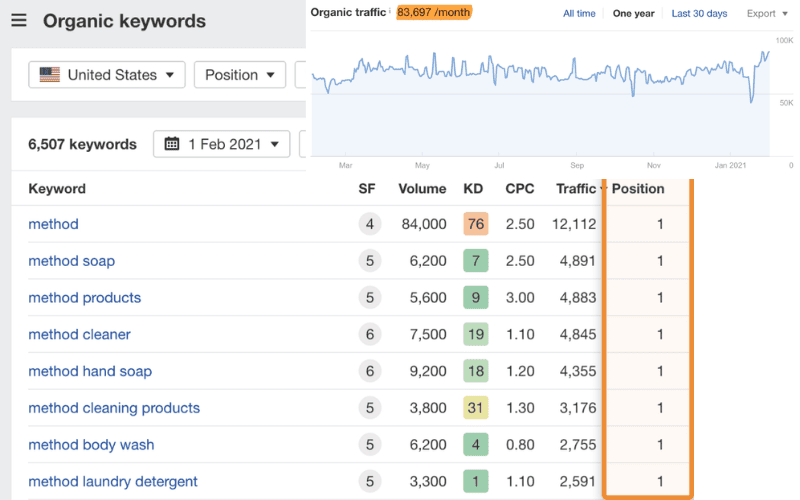This screenshot has height=500, width=800.
Task: Open the 'method cleaner' keyword link
Action: pyautogui.click(x=80, y=334)
